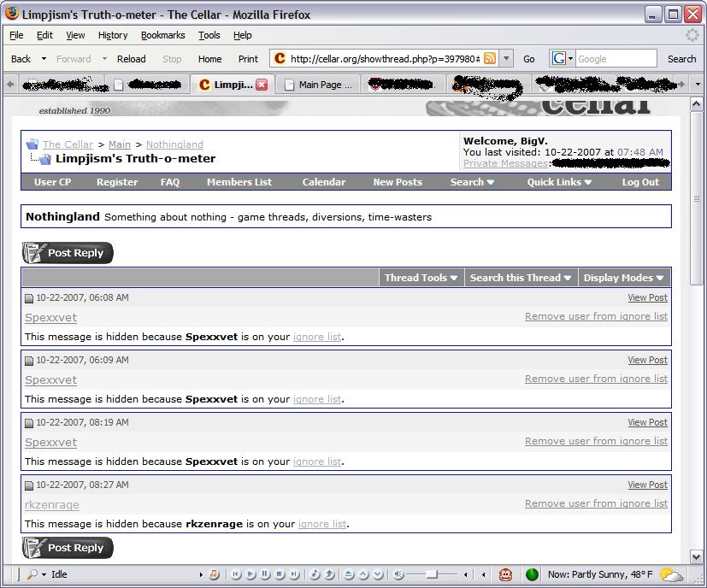Click the address bar URL field
This screenshot has height=588, width=707.
[x=385, y=59]
